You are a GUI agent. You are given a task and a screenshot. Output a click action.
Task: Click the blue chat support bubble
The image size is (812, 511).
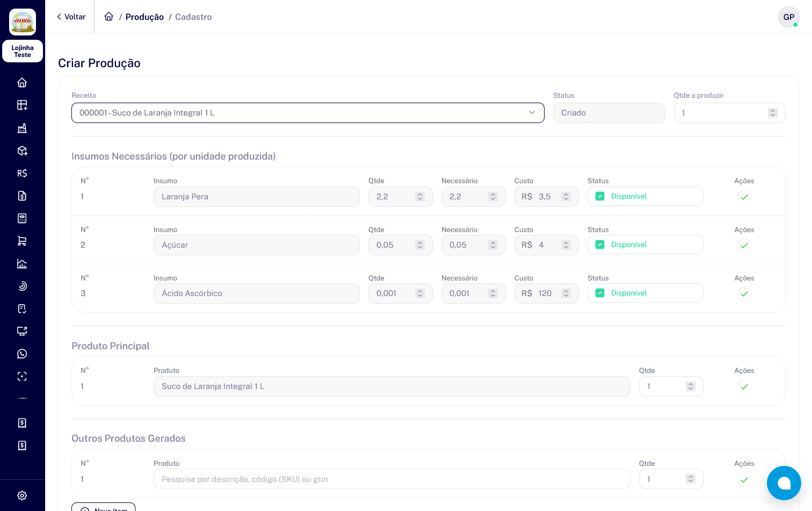(x=784, y=483)
